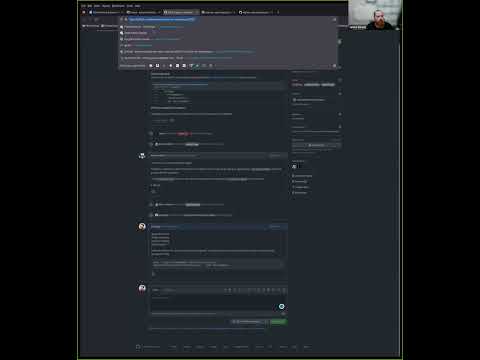Click the webcam video thumbnail of presenter
This screenshot has height=360, width=480.
point(374,15)
